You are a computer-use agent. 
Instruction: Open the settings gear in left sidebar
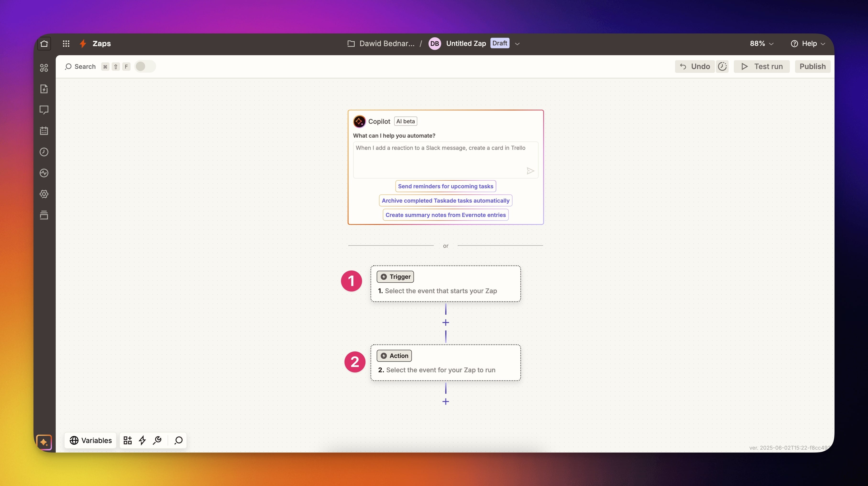coord(44,194)
